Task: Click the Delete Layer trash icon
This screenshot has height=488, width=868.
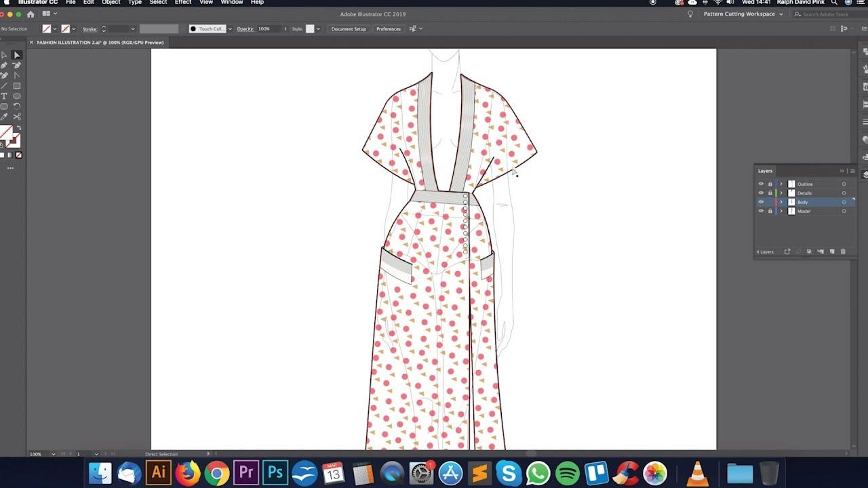Action: point(842,251)
